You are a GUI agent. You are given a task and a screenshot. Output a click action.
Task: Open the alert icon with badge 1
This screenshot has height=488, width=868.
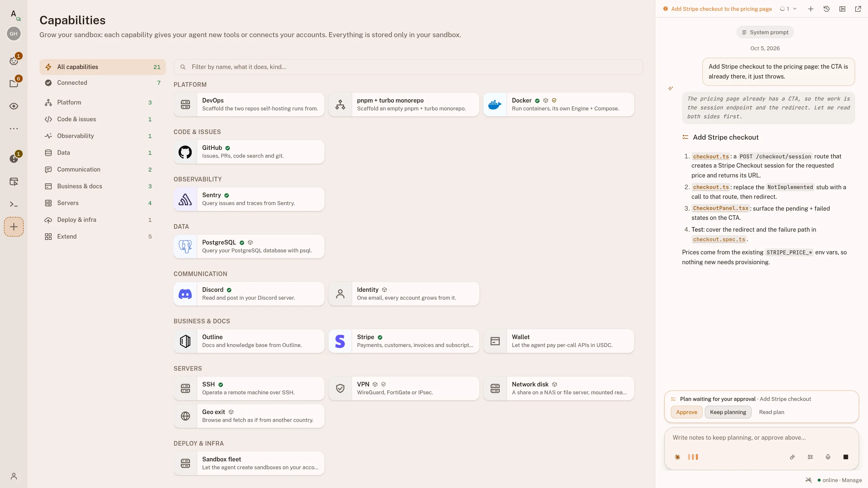14,158
